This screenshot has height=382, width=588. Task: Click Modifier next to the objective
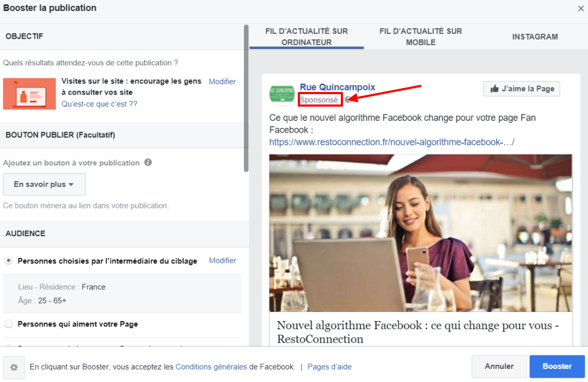tap(222, 82)
